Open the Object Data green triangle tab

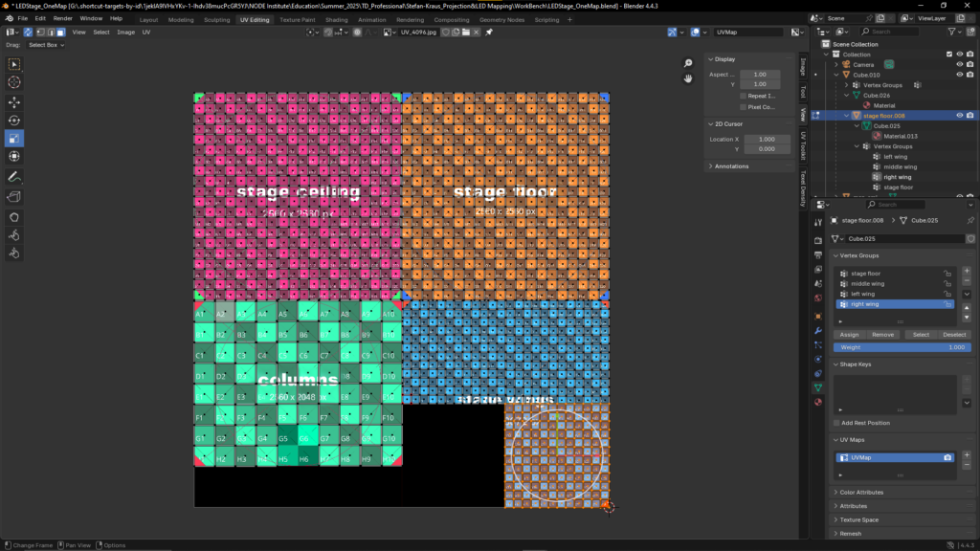pyautogui.click(x=818, y=388)
